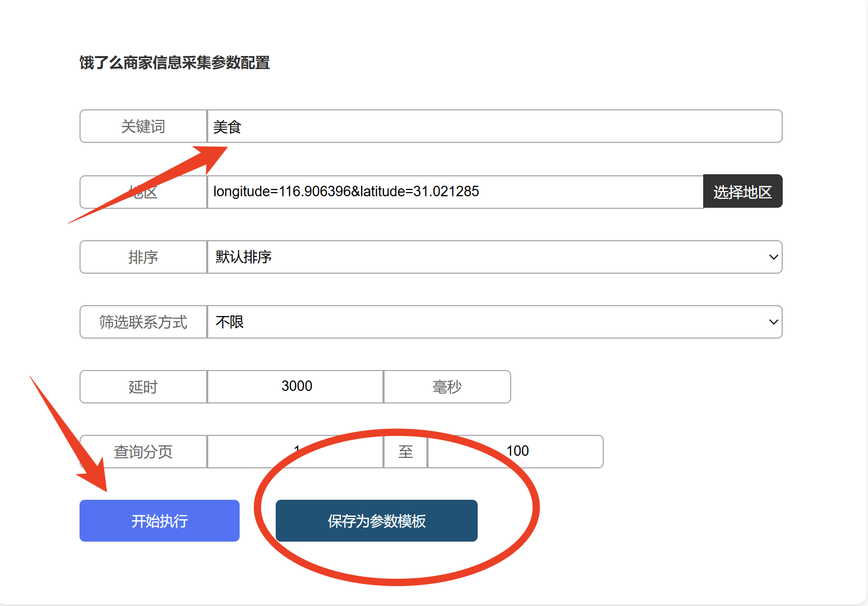Click the 关键词 label box
The width and height of the screenshot is (868, 606).
click(143, 127)
